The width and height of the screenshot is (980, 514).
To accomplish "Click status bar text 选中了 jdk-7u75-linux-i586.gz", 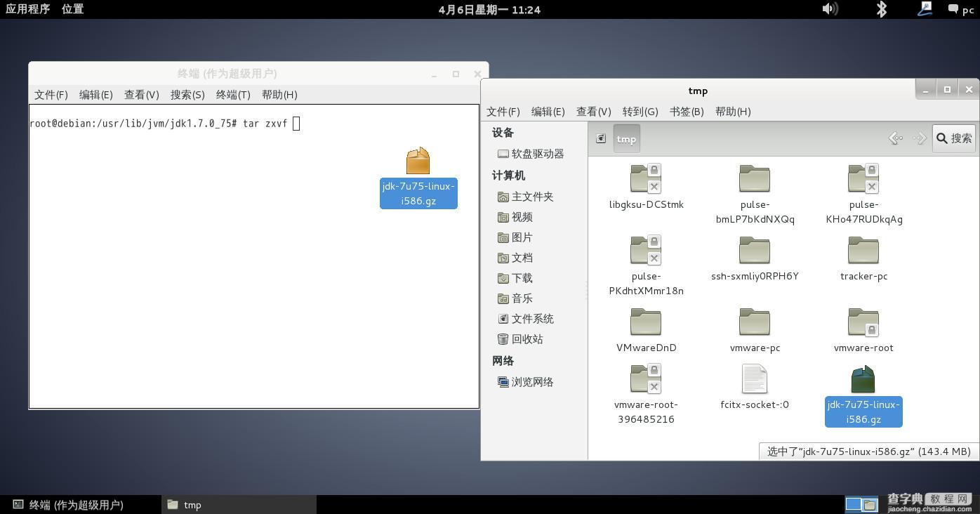I will tap(868, 452).
